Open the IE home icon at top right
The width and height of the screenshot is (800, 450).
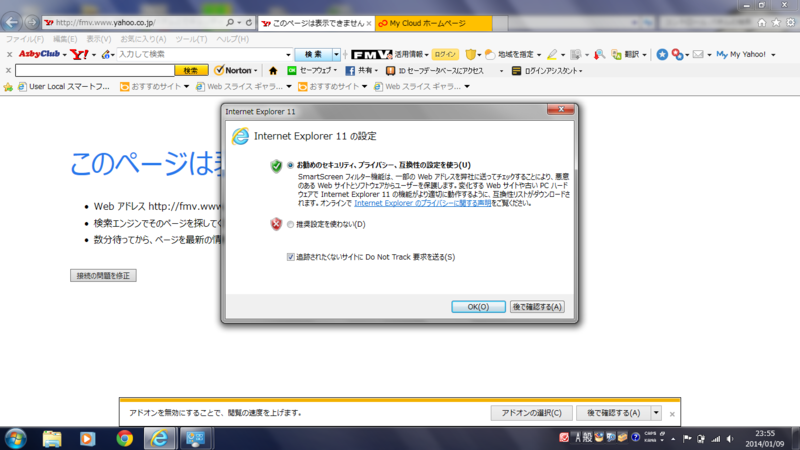pos(762,22)
